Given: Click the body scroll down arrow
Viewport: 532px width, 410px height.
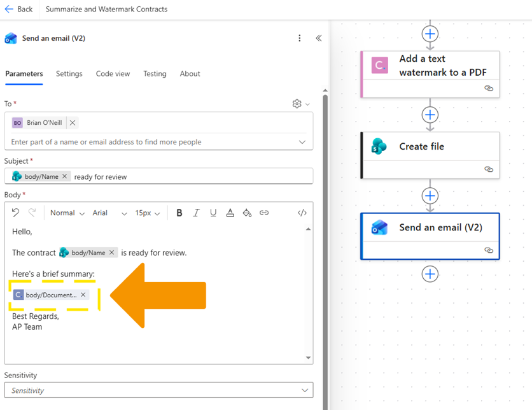Looking at the screenshot, I should [308, 358].
